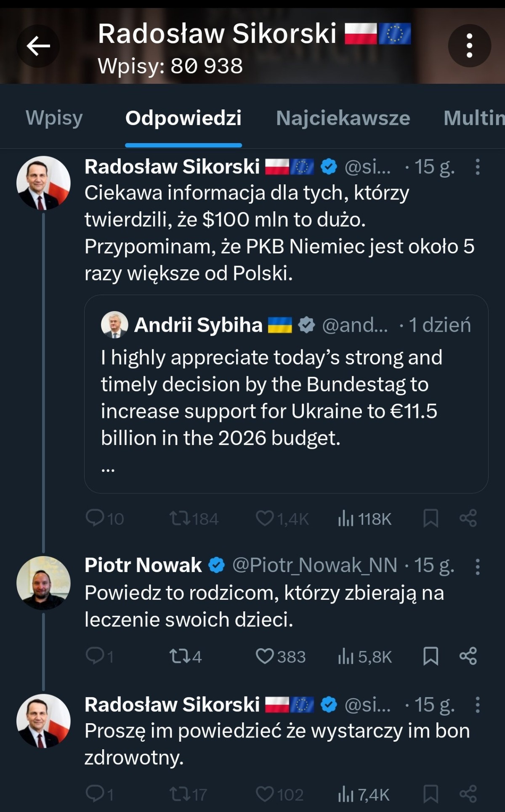505x812 pixels.
Task: Tap the back arrow in header
Action: [x=38, y=46]
